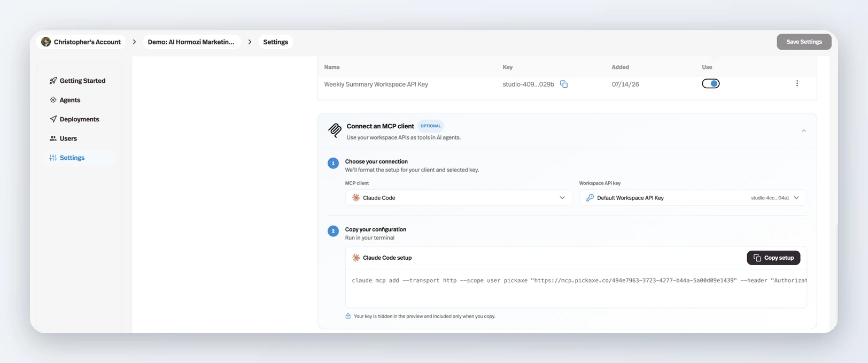868x363 pixels.
Task: Open the Demo: AI Hormozi Marketing breadcrumb
Action: [191, 42]
